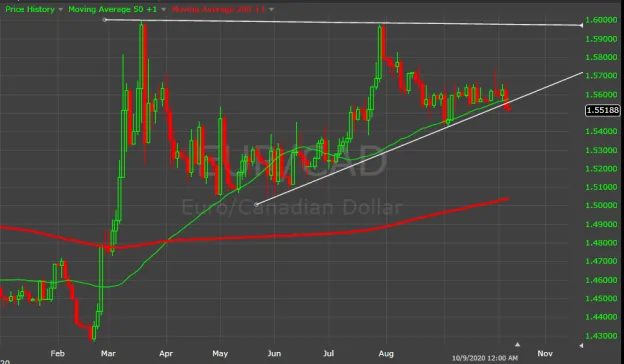Click the Jul label on time axis
The height and width of the screenshot is (364, 624).
(328, 353)
